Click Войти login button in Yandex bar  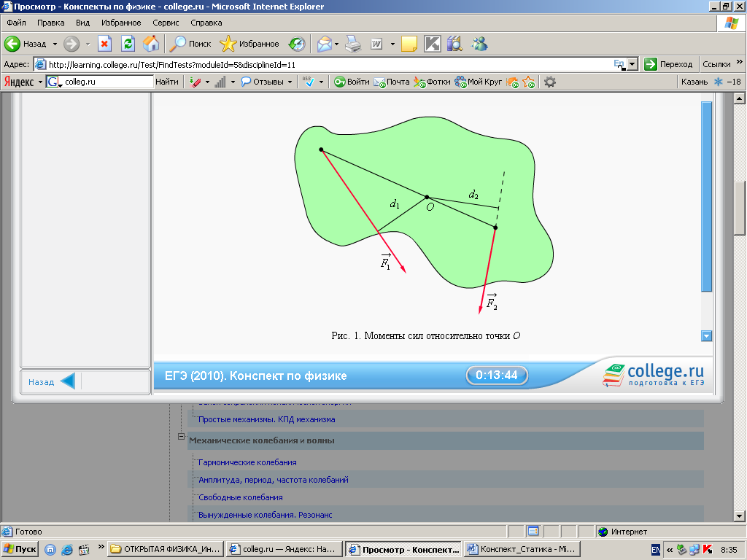(352, 82)
